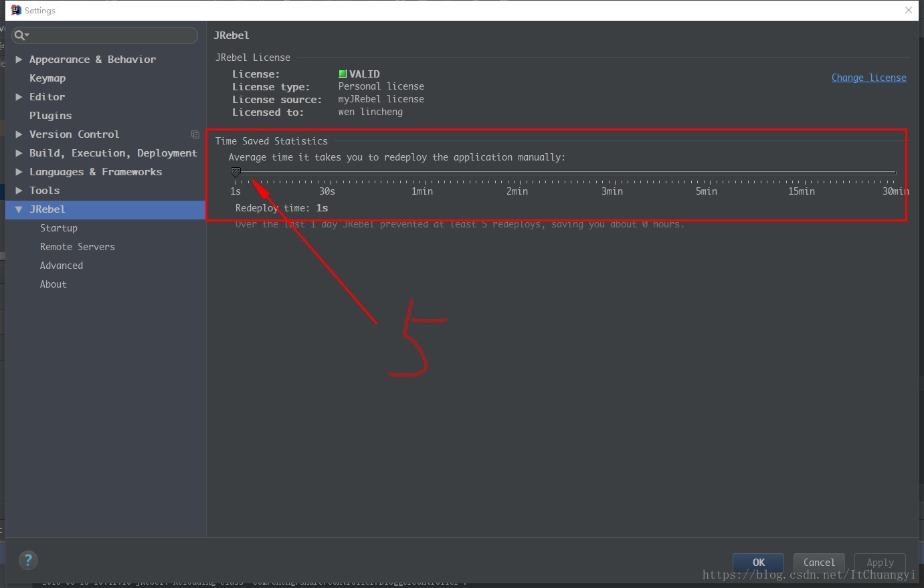Expand the Version Control node
924x588 pixels.
pyautogui.click(x=19, y=134)
